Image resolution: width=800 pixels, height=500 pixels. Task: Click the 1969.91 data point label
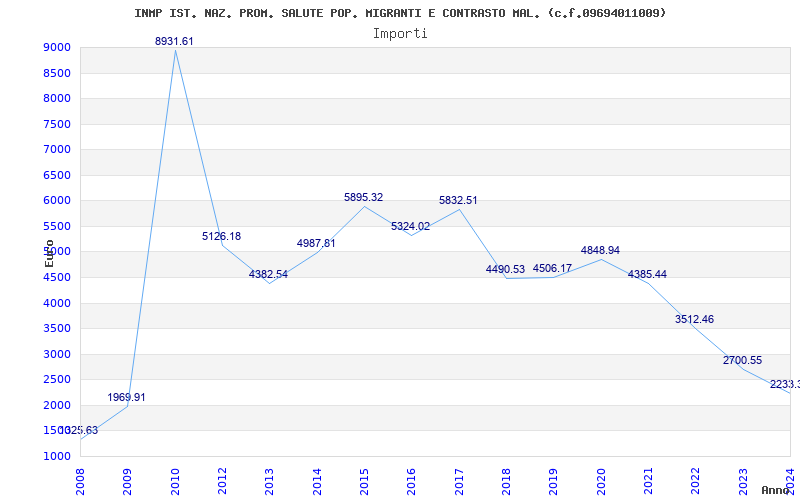point(127,397)
